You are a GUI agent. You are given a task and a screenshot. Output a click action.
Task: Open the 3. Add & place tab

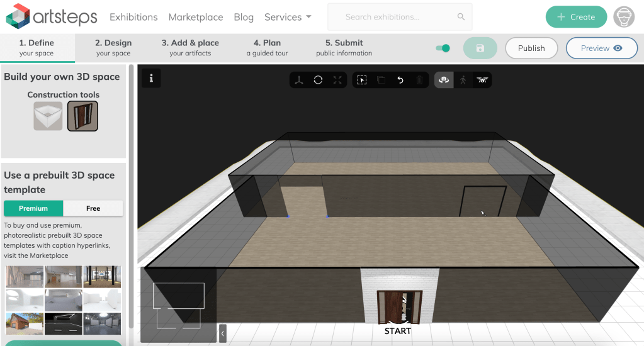pos(190,48)
